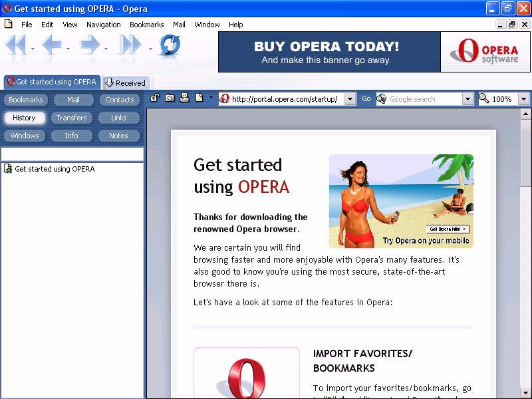Click the Get Opera Mini button in beach image
This screenshot has width=532, height=399.
coord(448,229)
